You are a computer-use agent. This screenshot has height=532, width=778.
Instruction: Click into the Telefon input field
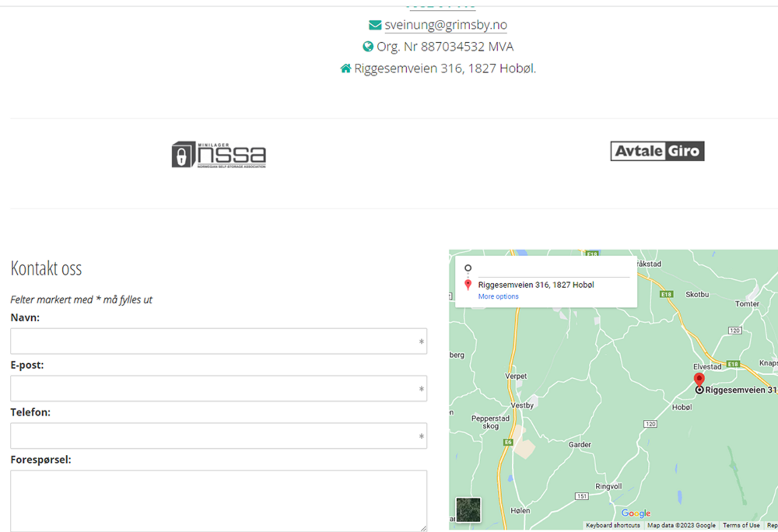pyautogui.click(x=218, y=436)
